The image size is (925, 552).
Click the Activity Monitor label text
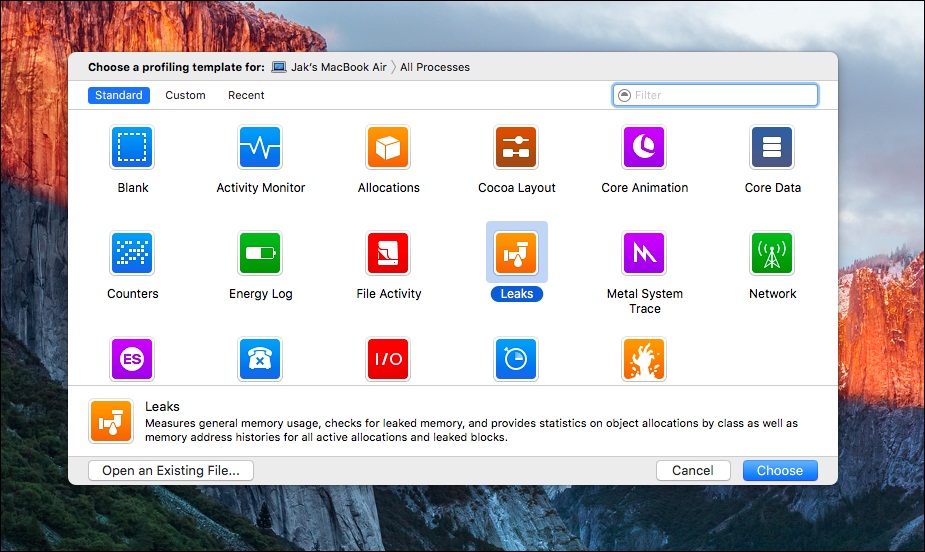(261, 188)
